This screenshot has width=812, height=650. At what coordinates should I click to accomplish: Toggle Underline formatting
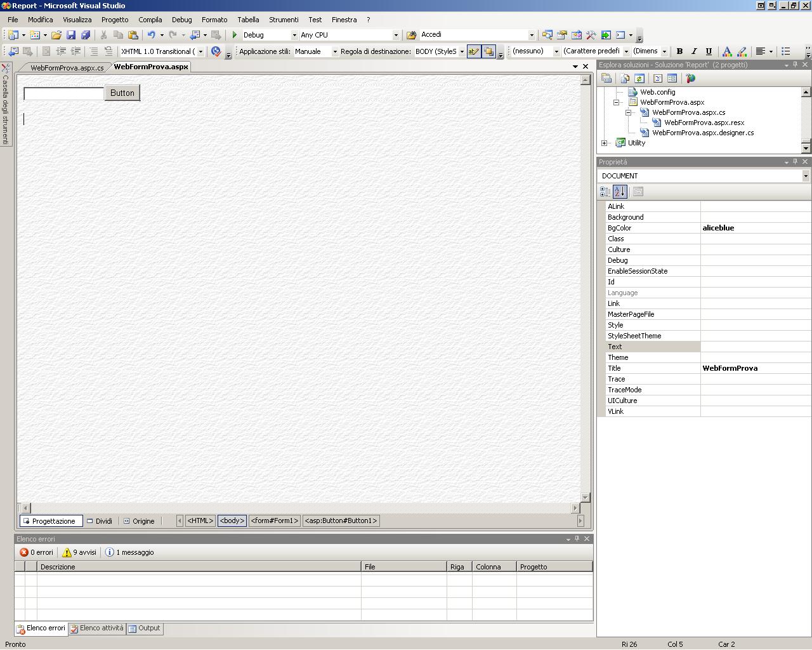point(709,51)
